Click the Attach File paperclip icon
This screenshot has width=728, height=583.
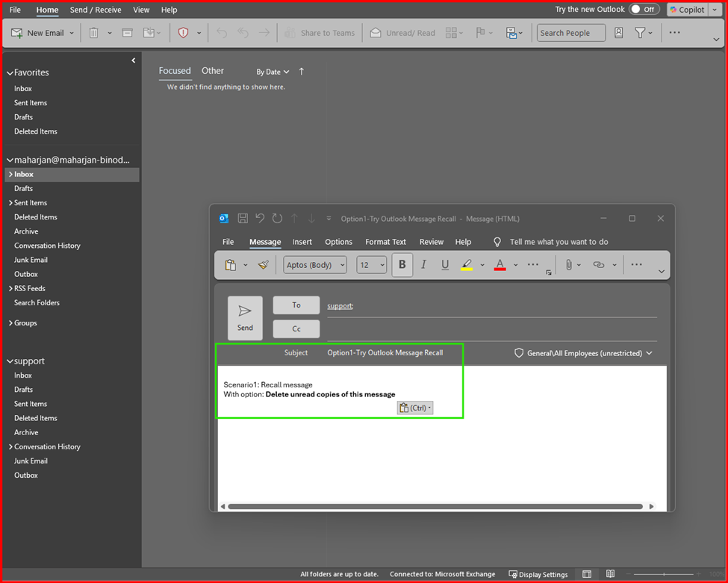click(568, 265)
